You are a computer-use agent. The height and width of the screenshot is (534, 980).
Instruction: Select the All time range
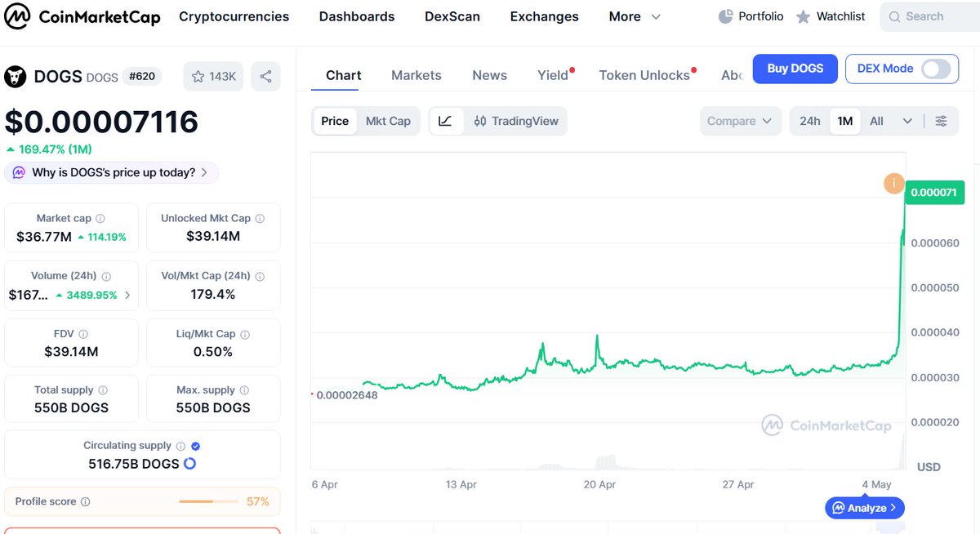point(876,121)
